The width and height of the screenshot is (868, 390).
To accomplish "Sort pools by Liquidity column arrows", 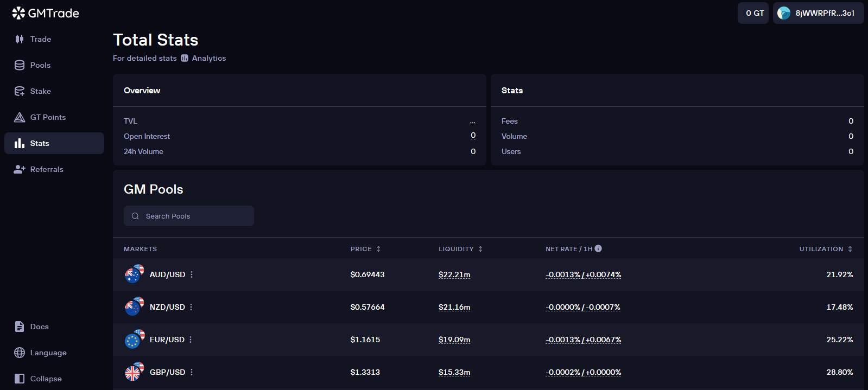I will [480, 249].
